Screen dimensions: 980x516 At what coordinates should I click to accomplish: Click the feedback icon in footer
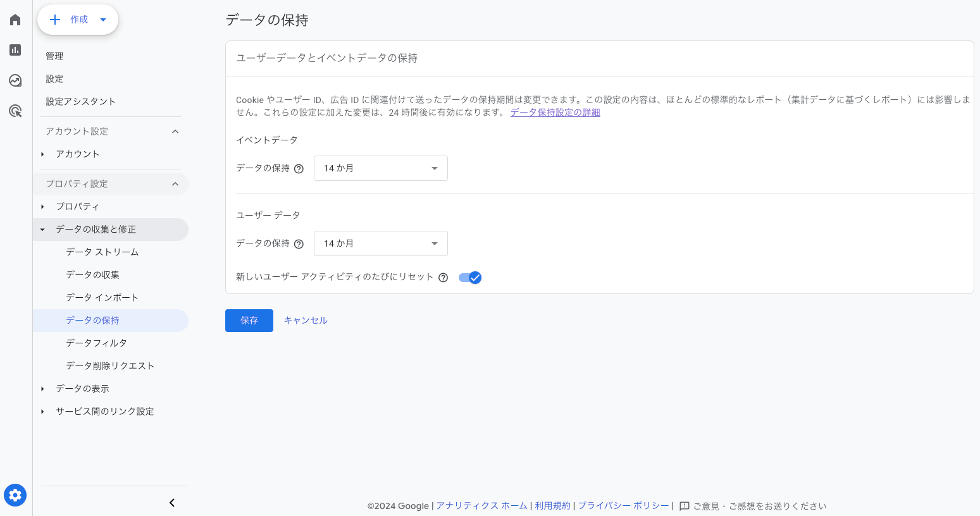click(684, 506)
